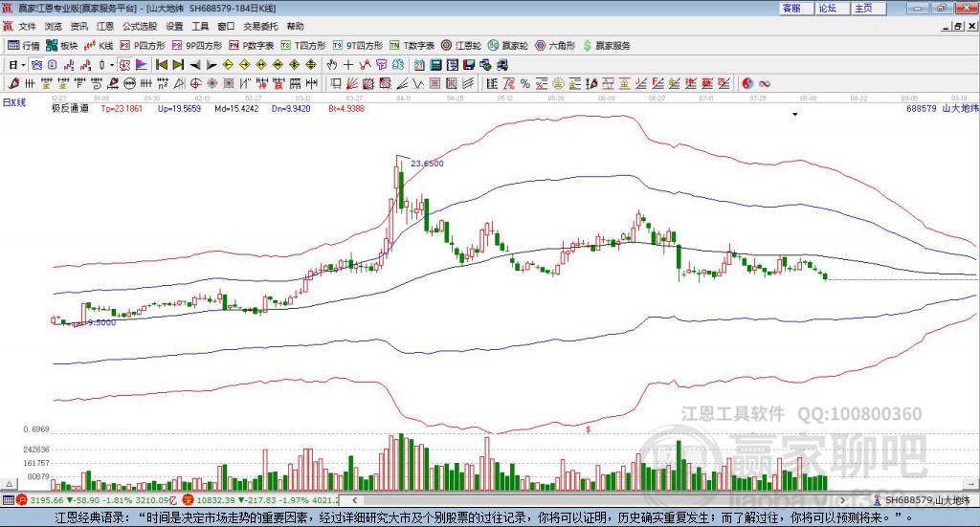
Task: Open the 文件 menu
Action: tap(28, 26)
